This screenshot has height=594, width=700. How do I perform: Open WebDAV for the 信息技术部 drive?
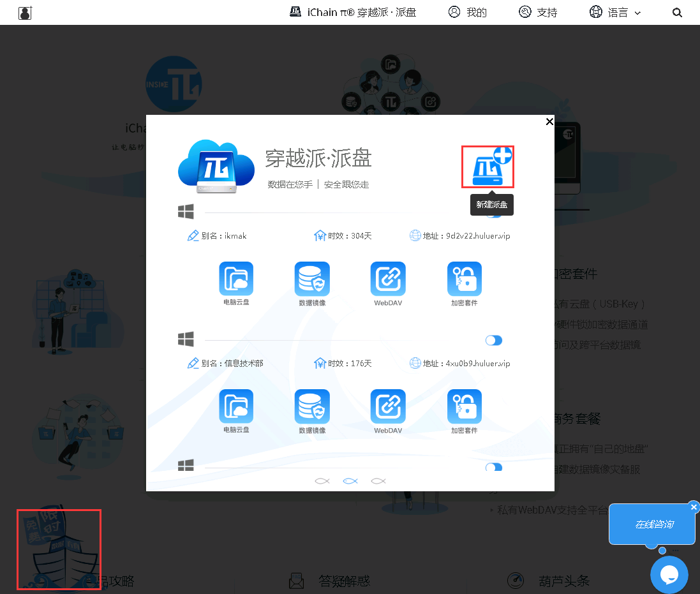388,406
